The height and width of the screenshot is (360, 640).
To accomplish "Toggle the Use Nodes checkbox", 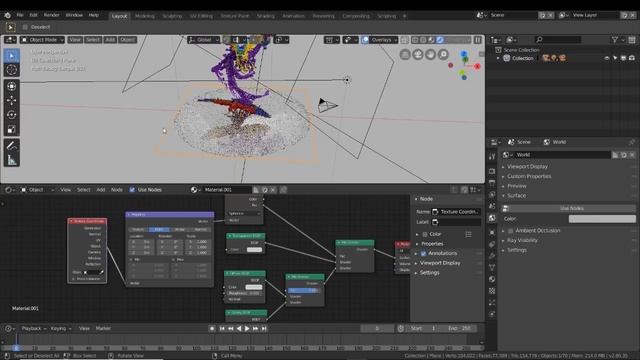I will click(132, 190).
